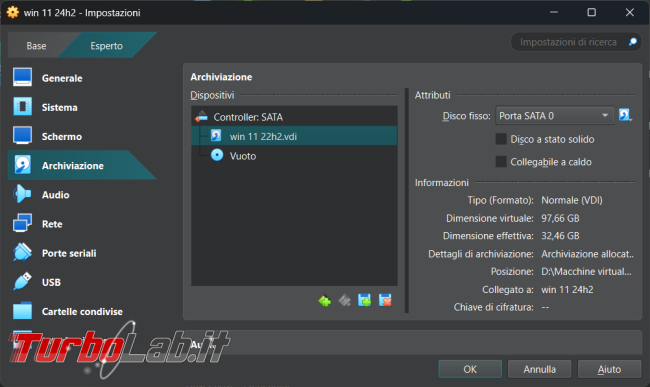Click the search magnifier icon

tap(633, 42)
